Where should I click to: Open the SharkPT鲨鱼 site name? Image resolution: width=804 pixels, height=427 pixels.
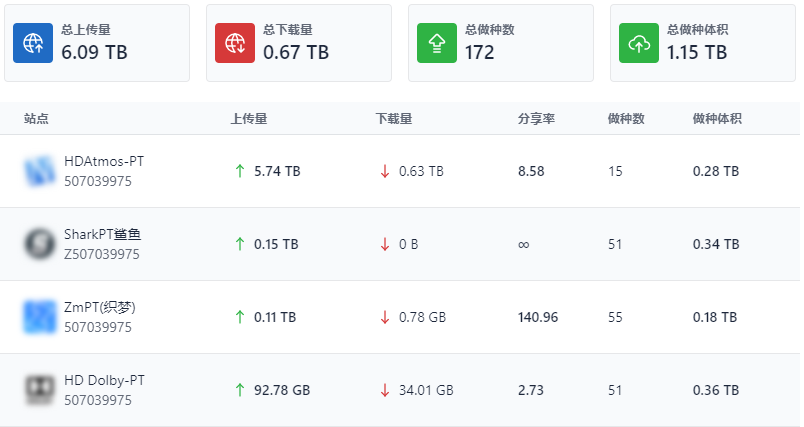103,234
